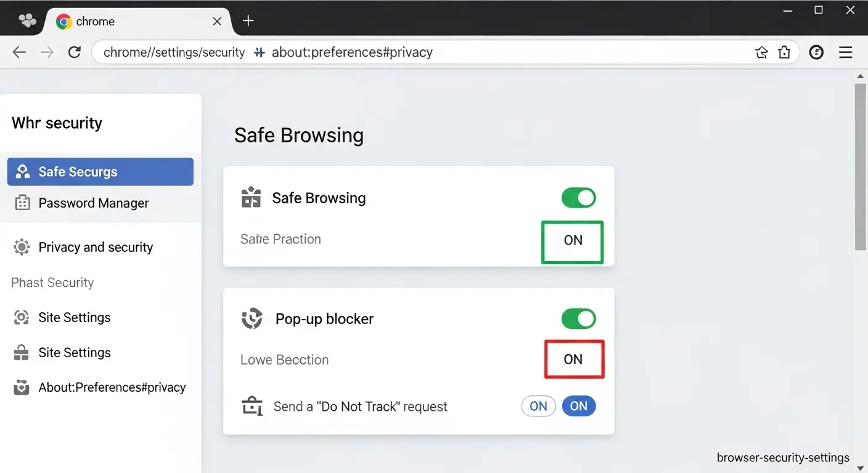Click the address bar URL field
The width and height of the screenshot is (868, 473).
pyautogui.click(x=425, y=52)
